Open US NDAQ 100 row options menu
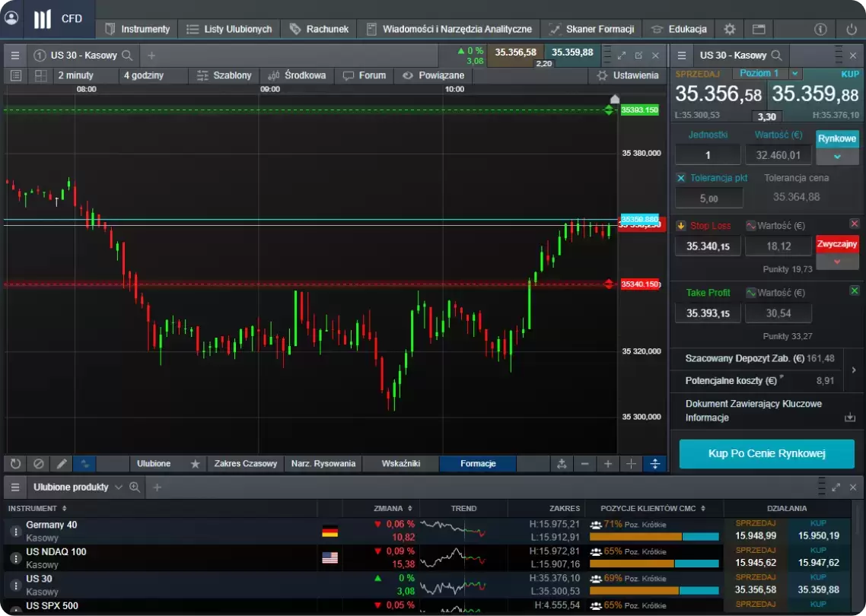Screen dimensions: 866x616 click(15, 559)
